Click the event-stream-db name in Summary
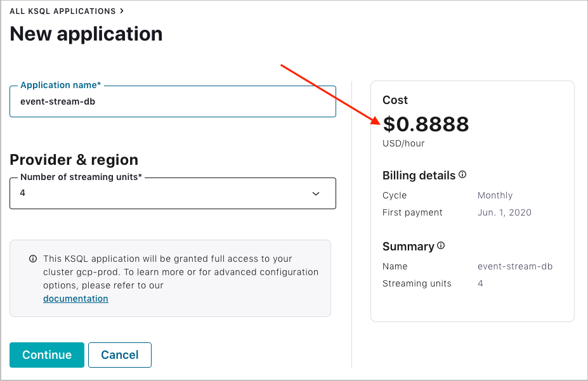 [x=514, y=266]
